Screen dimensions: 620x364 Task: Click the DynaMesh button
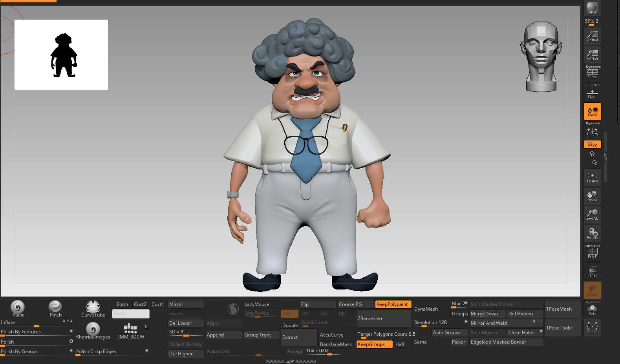(431, 309)
